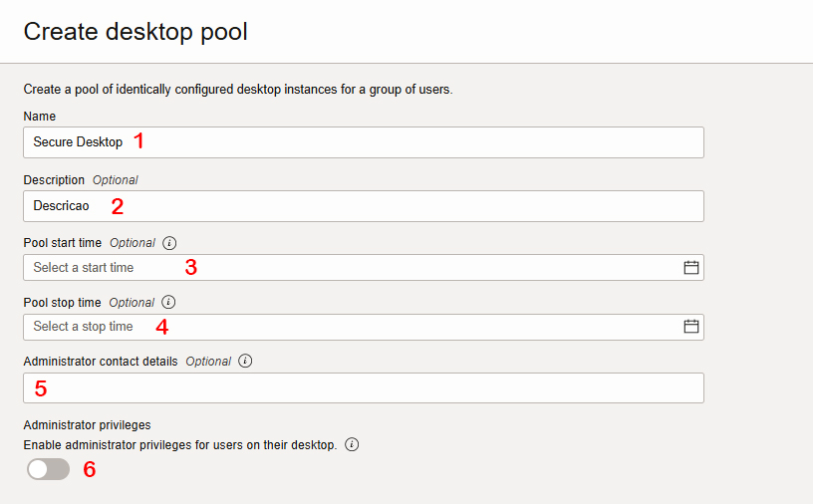
Task: Click the 'Create desktop pool' page title
Action: pos(135,32)
